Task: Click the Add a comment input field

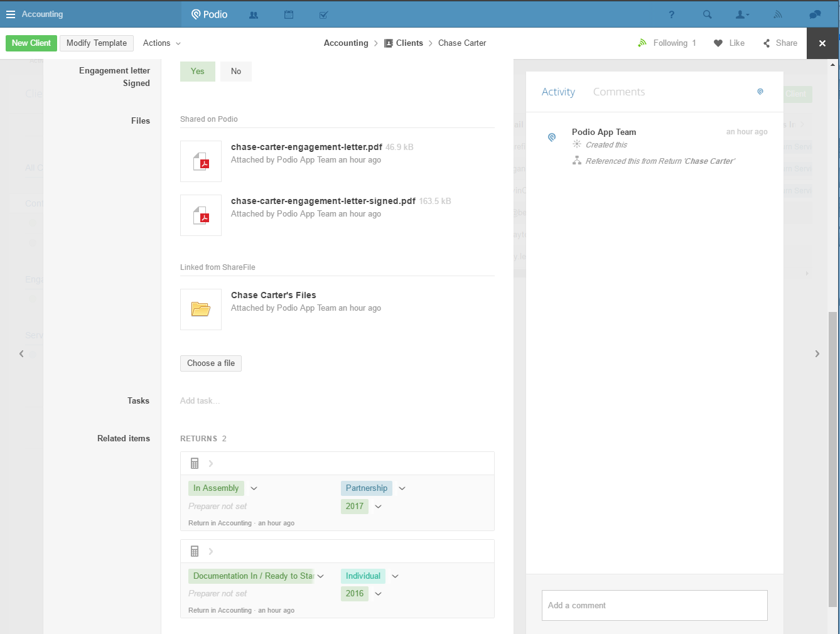Action: coord(654,606)
